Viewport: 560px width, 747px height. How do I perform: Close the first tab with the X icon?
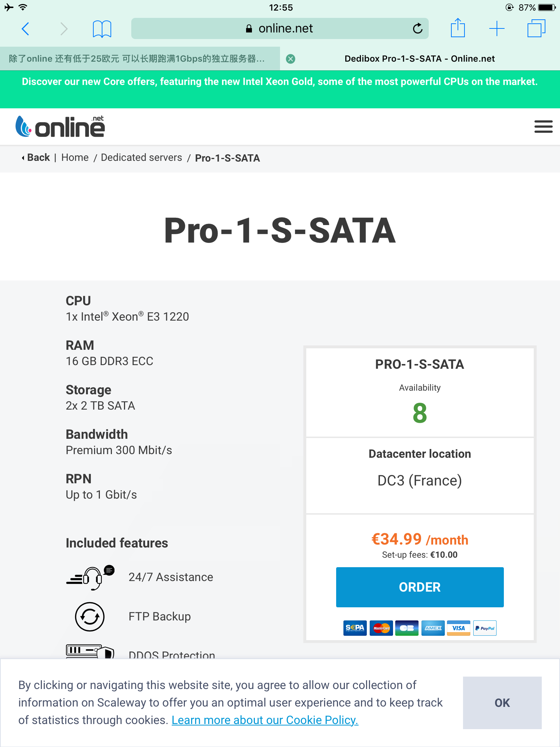point(291,59)
